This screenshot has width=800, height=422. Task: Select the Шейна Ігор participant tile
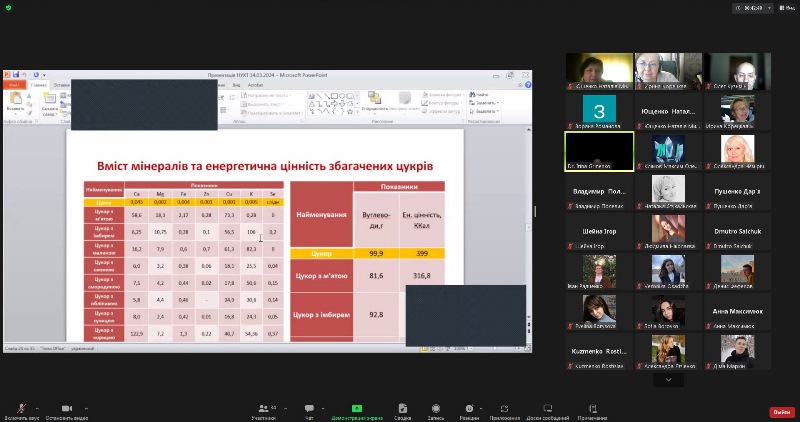coord(599,231)
